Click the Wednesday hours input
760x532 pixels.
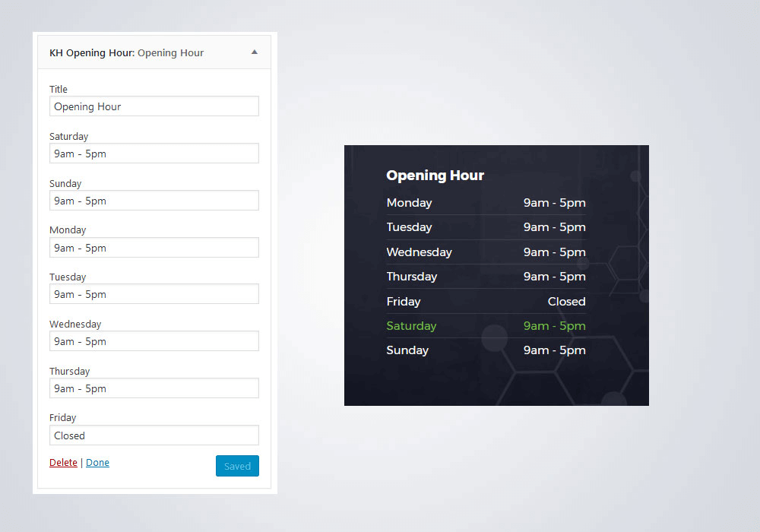[x=154, y=341]
